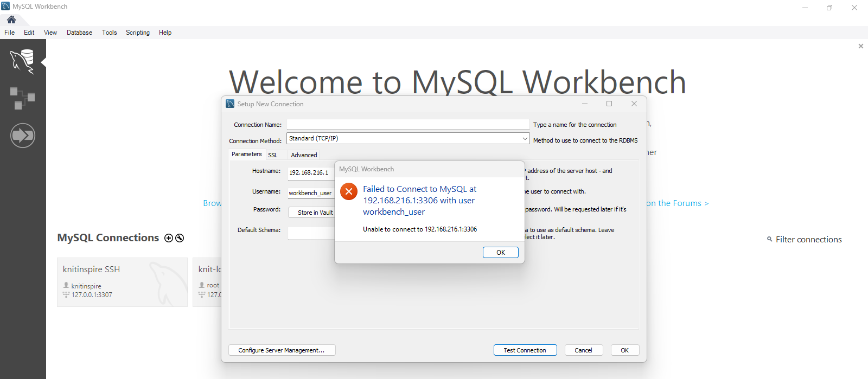868x379 pixels.
Task: Click the 127.0.0.1:3307 address text
Action: point(92,295)
